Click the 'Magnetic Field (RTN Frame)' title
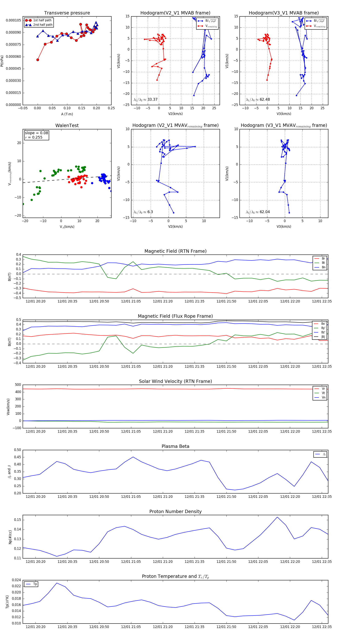The image size is (351, 644). coord(175,251)
